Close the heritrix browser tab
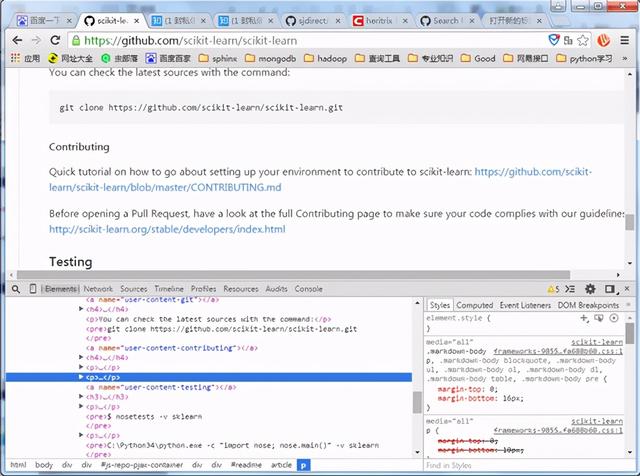Screen dimensions: 640x476 [x=405, y=20]
